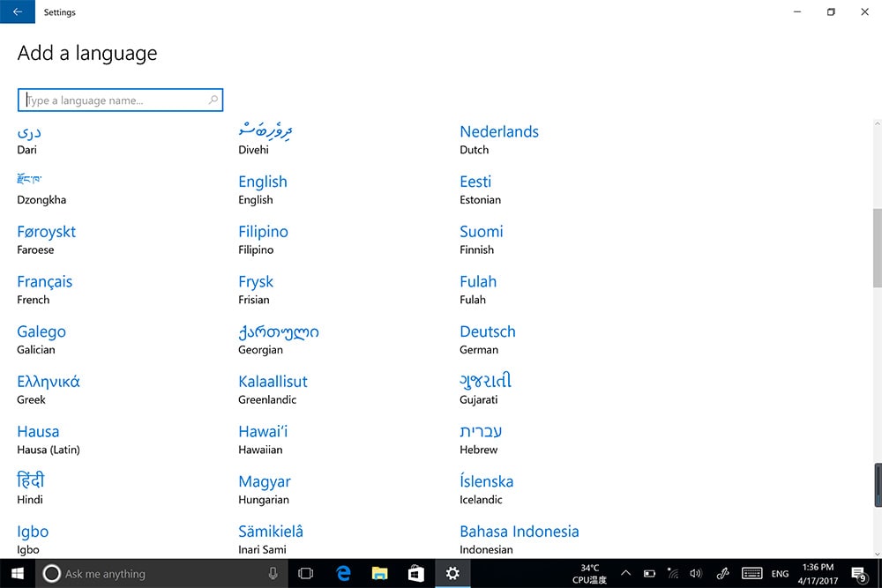Click the volume speaker tray icon
882x588 pixels.
[696, 574]
